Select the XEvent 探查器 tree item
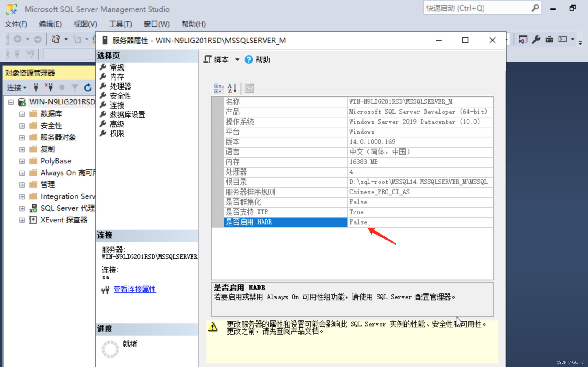 coord(64,220)
